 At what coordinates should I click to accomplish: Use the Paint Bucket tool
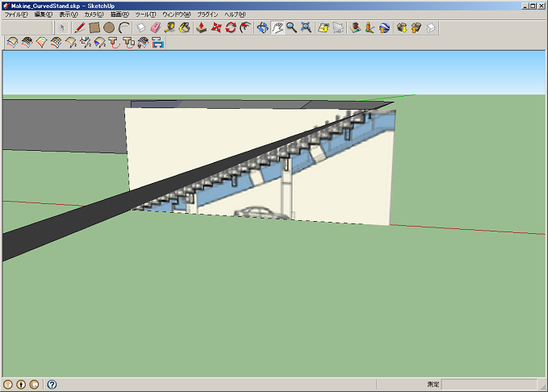point(184,27)
